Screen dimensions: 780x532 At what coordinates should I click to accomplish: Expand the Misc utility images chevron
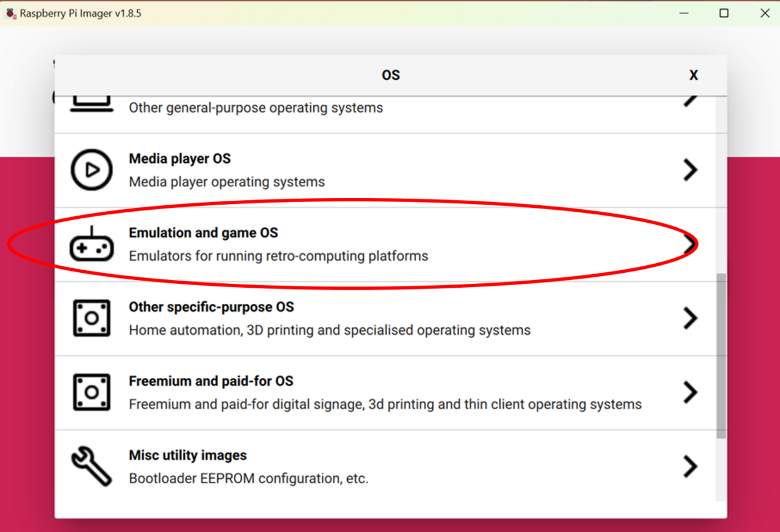point(690,466)
